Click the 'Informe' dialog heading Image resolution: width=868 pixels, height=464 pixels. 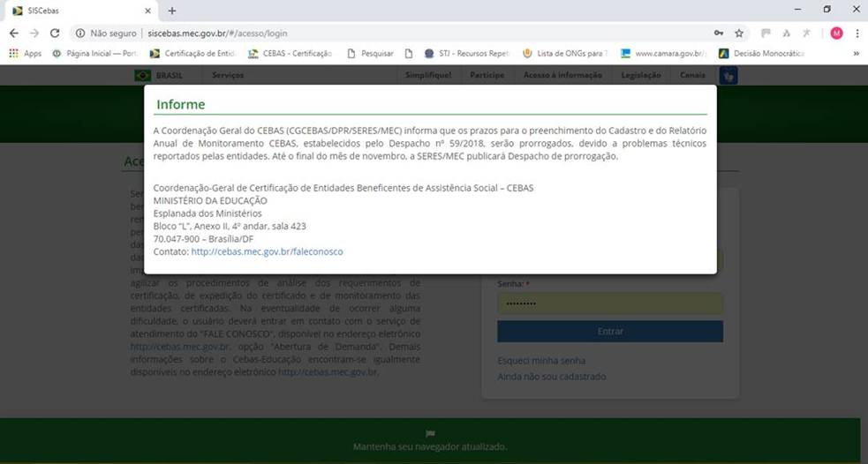[180, 104]
